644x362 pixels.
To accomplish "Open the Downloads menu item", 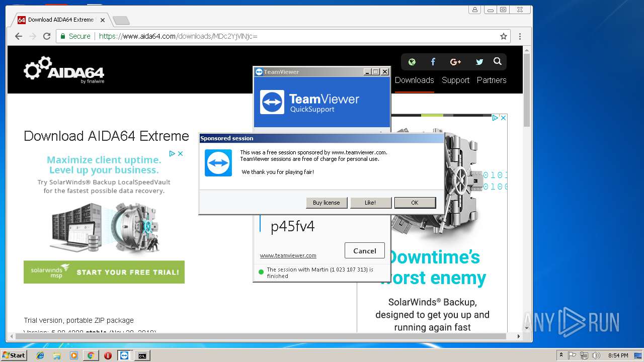I will pos(414,80).
